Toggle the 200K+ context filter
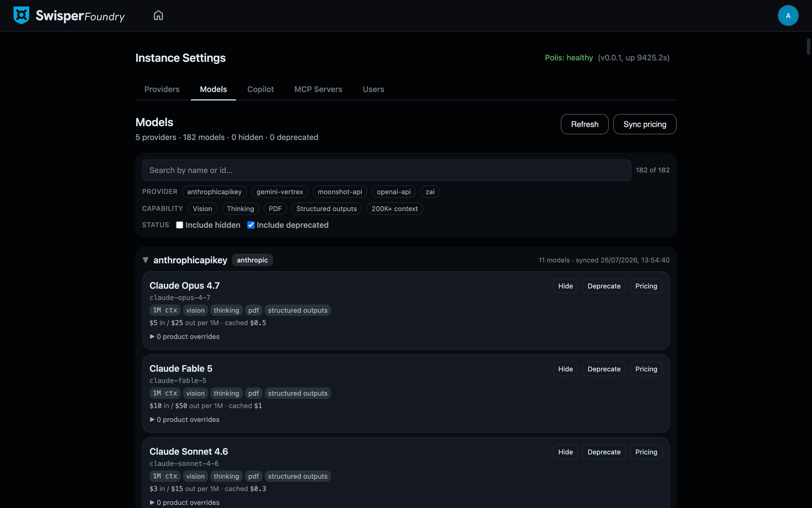 [x=395, y=209]
